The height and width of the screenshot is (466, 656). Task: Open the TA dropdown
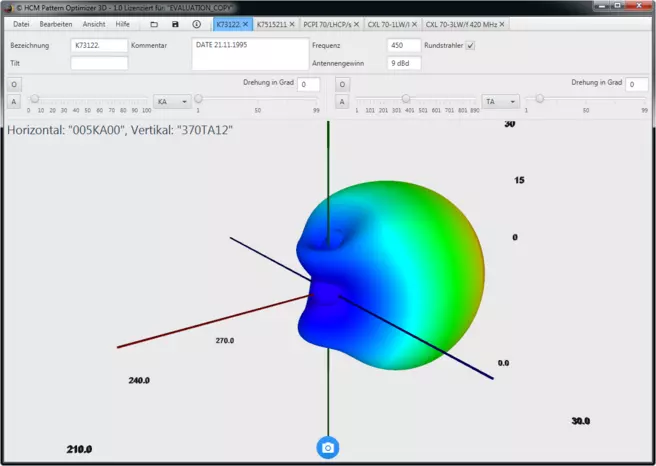[500, 102]
